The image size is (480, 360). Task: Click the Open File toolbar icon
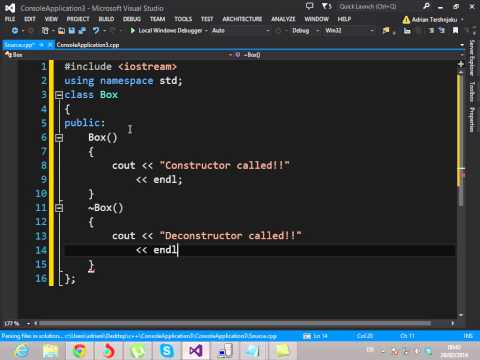point(61,31)
